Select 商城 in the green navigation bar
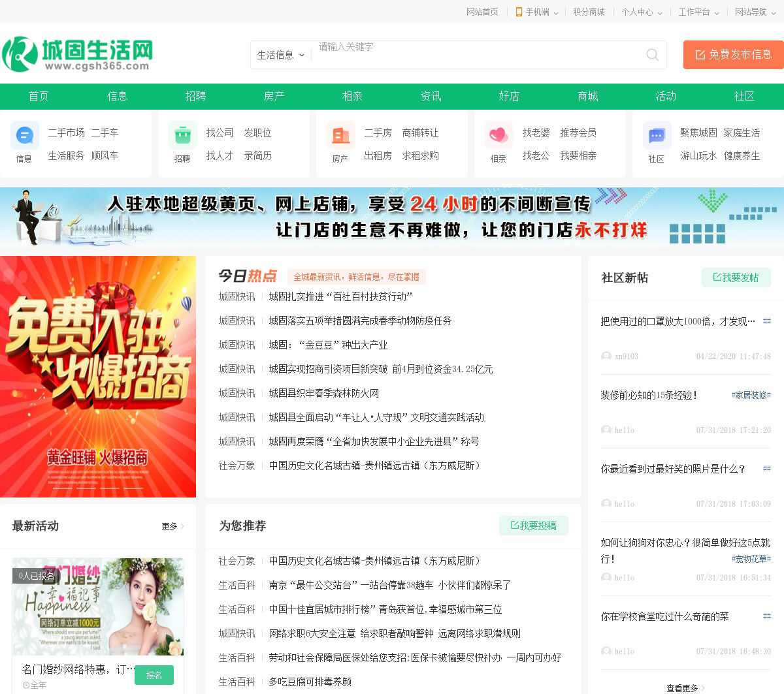The width and height of the screenshot is (784, 694). click(587, 96)
